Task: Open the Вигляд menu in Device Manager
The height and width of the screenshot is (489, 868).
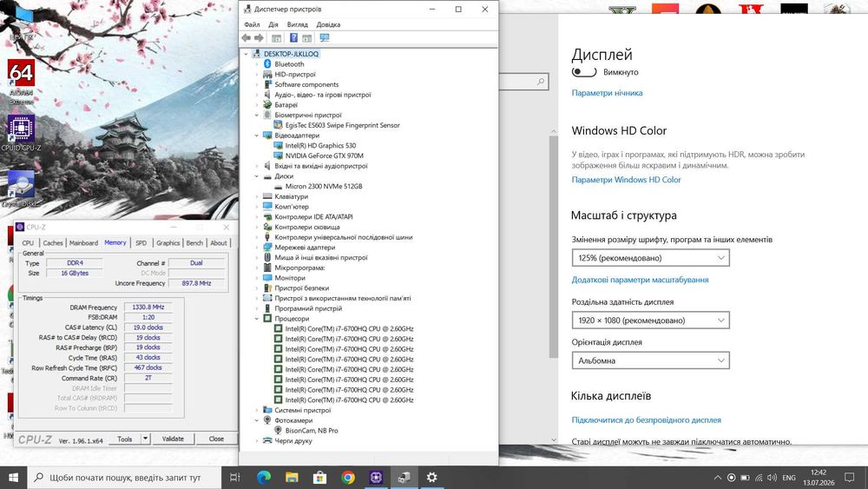Action: pos(297,24)
